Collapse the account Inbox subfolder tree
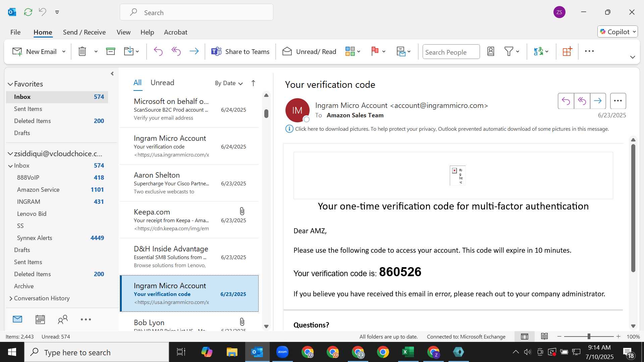Screen dimensions: 644x362 coord(11,166)
